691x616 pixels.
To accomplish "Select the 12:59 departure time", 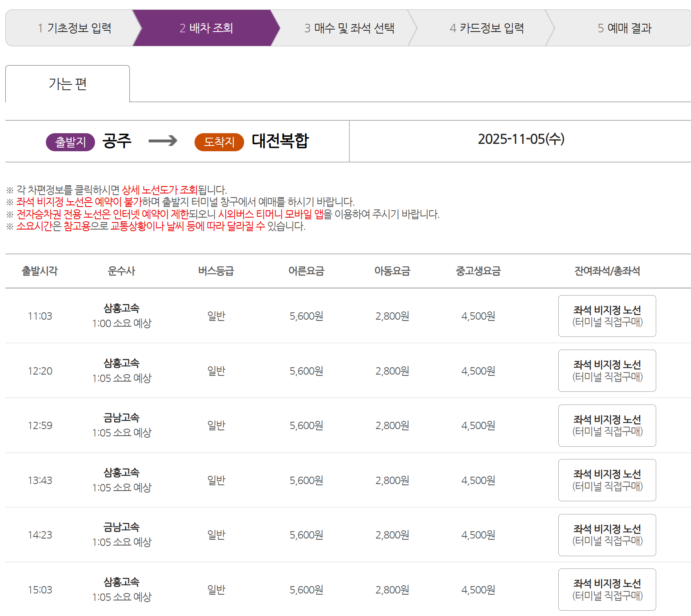I will (x=40, y=425).
